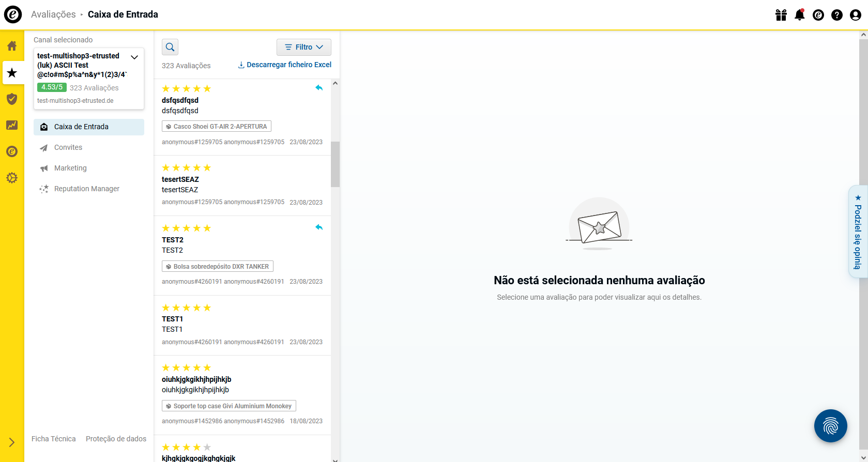Click Avaliações breadcrumb
Image resolution: width=868 pixels, height=462 pixels.
(x=53, y=14)
